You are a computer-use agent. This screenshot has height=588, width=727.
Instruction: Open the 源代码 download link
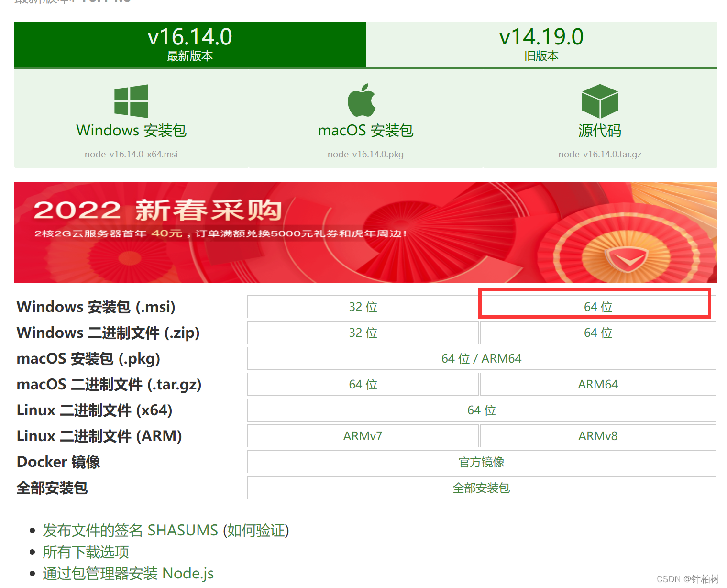click(x=600, y=130)
